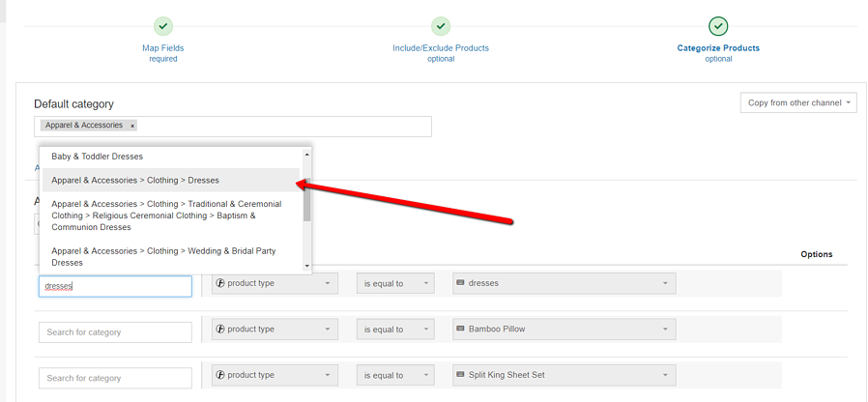Click Search for category field in Bamboo Pillow row
This screenshot has width=868, height=402.
(115, 332)
